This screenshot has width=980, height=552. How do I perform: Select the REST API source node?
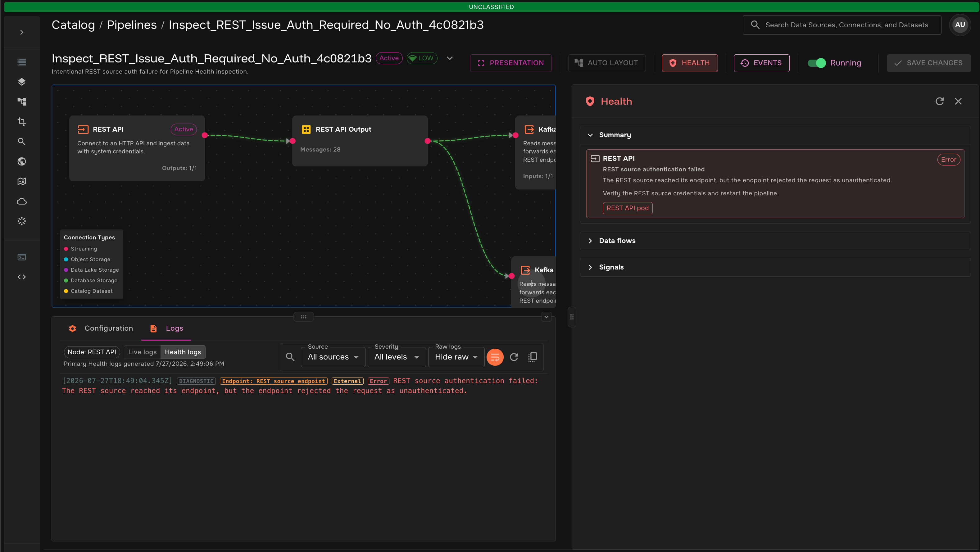tap(137, 148)
